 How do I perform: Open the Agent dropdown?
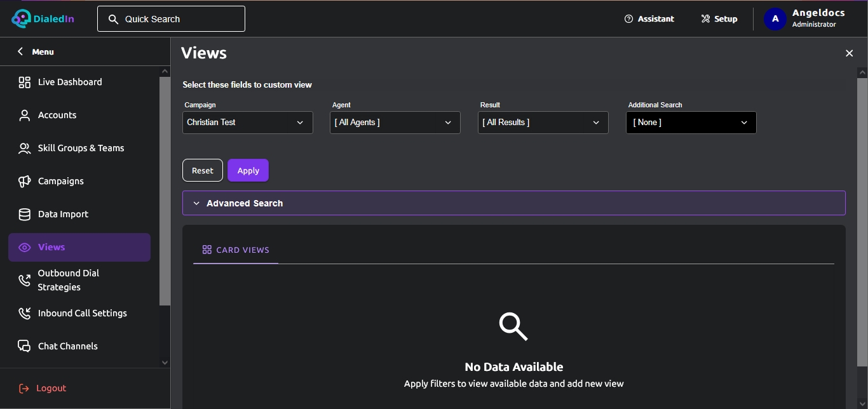click(x=395, y=123)
